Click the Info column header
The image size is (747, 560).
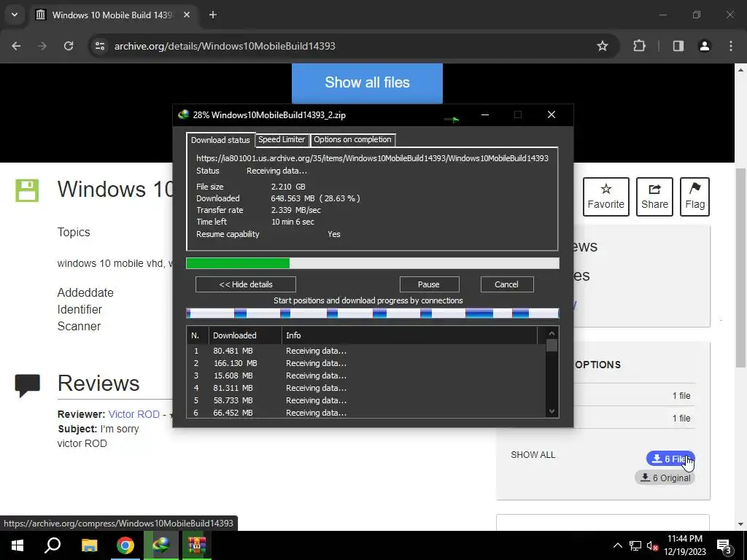point(410,335)
